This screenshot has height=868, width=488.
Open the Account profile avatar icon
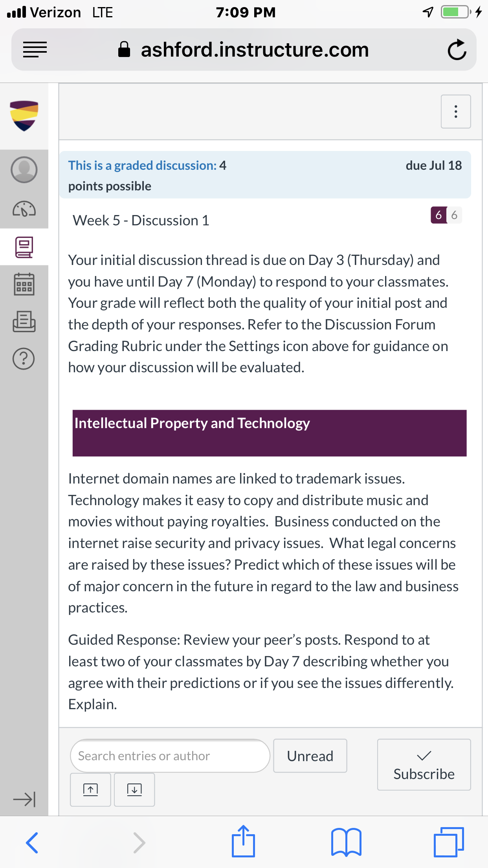click(24, 170)
